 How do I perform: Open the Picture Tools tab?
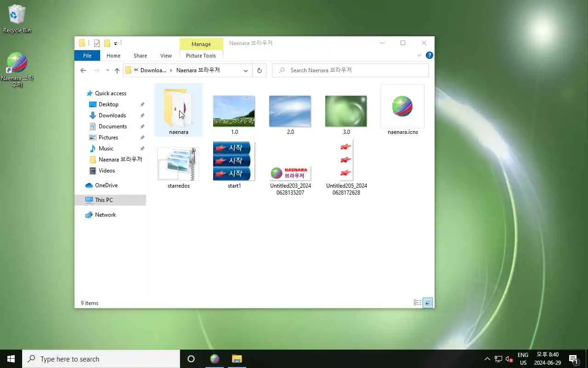(x=201, y=56)
